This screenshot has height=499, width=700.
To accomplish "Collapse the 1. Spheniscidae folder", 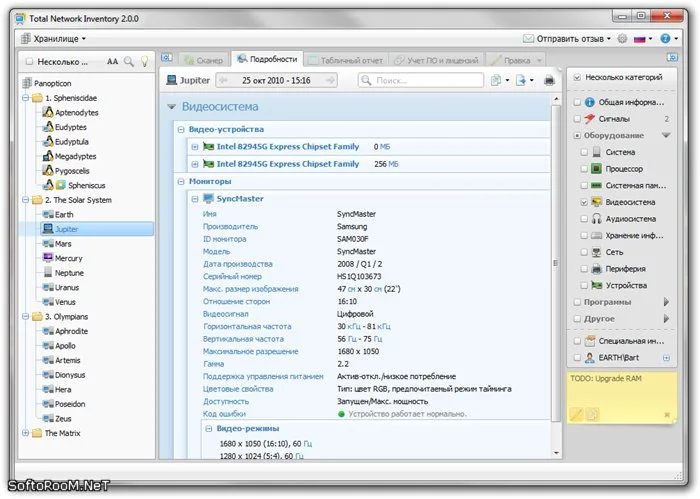I will tap(25, 98).
